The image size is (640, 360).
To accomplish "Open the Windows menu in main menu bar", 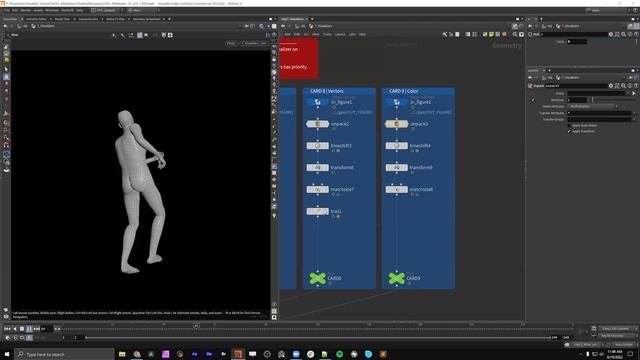I will tap(52, 10).
